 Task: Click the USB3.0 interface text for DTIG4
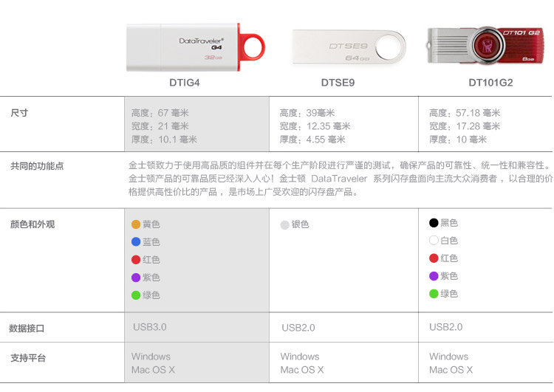pos(150,326)
